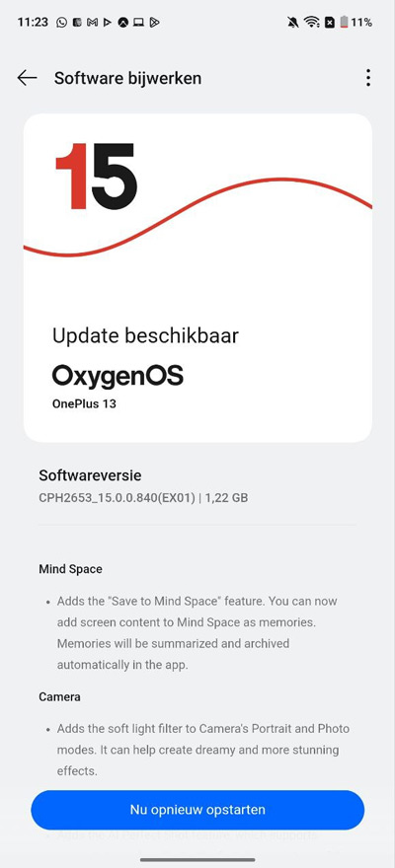The width and height of the screenshot is (395, 868).
Task: Tap the CPH2653_15.0.0.840(EX01) version string
Action: 117,498
